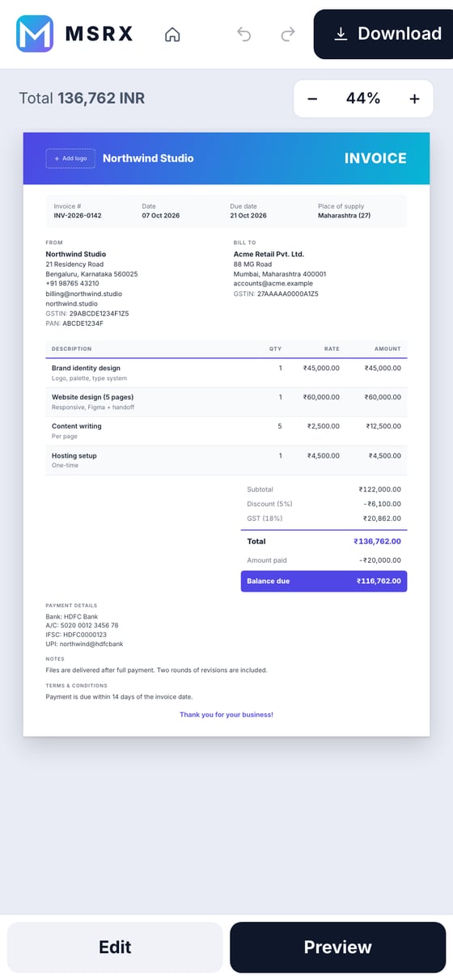Download the invoice
The width and height of the screenshot is (453, 980).
tap(386, 34)
